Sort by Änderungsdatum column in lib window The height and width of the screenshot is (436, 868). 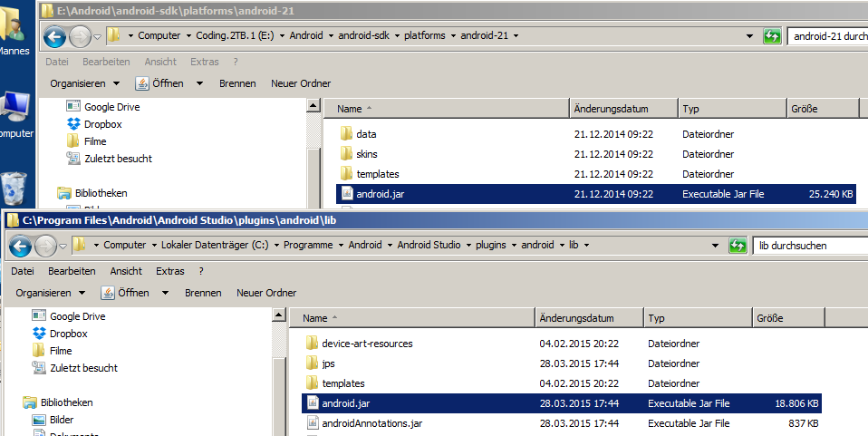[587, 318]
